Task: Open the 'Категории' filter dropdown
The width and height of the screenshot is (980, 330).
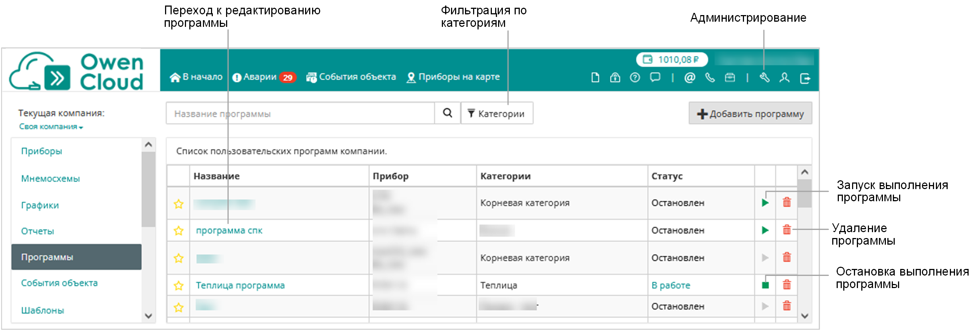Action: pyautogui.click(x=497, y=113)
